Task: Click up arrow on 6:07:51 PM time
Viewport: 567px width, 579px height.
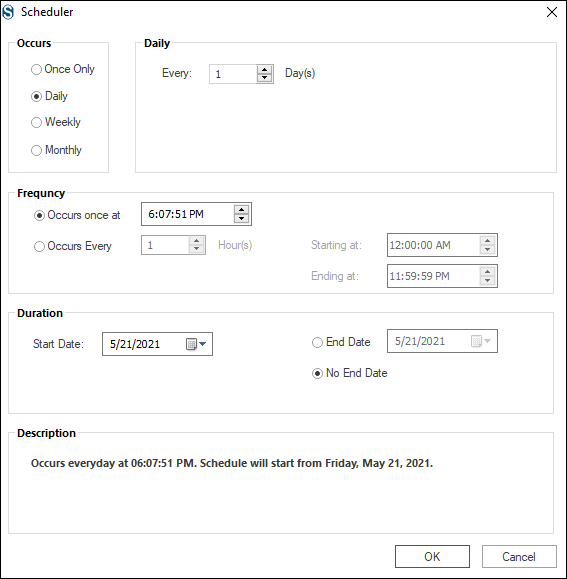Action: [241, 210]
